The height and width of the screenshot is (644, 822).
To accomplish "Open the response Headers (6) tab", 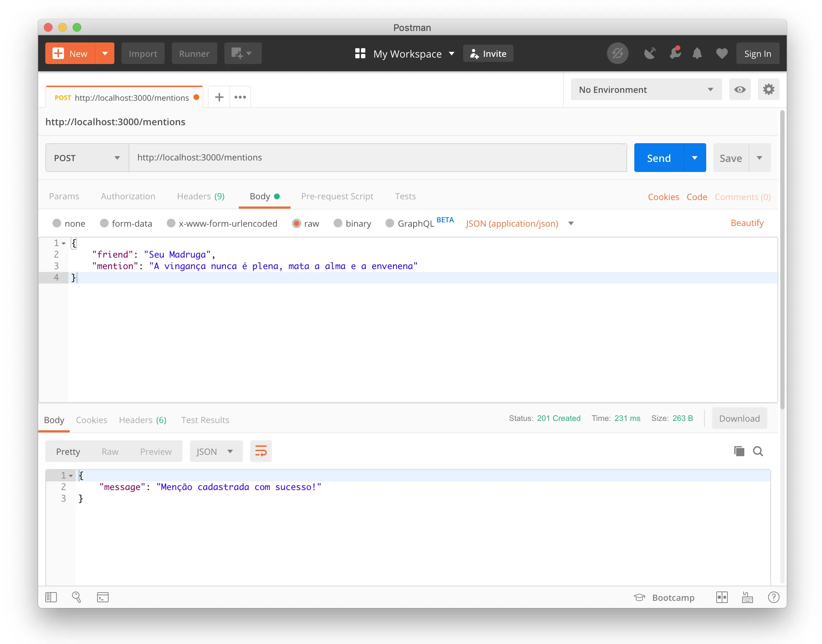I will tap(142, 420).
